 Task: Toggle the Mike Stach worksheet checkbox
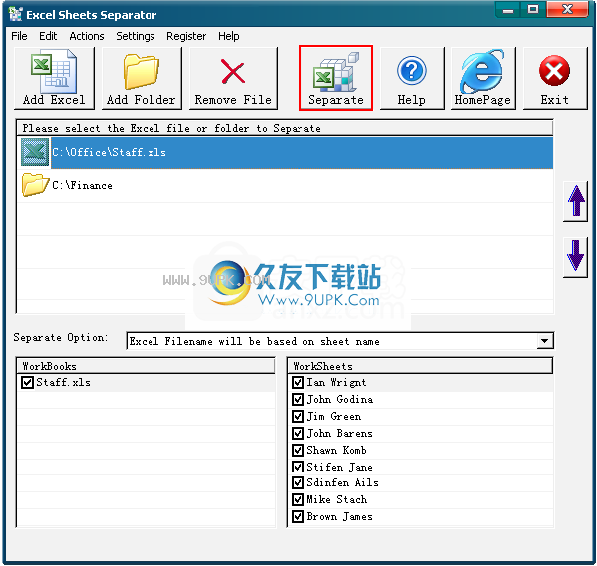[x=298, y=499]
